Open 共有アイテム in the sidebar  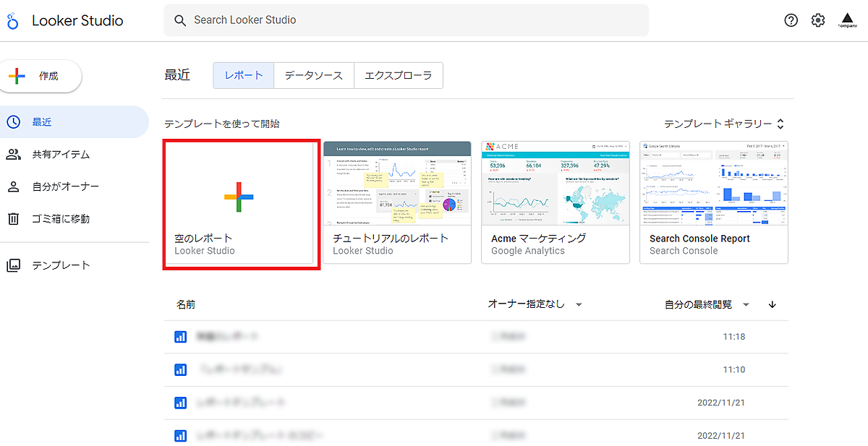61,155
